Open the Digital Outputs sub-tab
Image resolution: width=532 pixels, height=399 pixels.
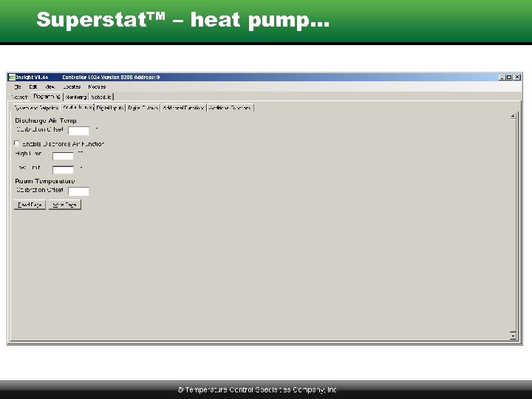pyautogui.click(x=143, y=108)
